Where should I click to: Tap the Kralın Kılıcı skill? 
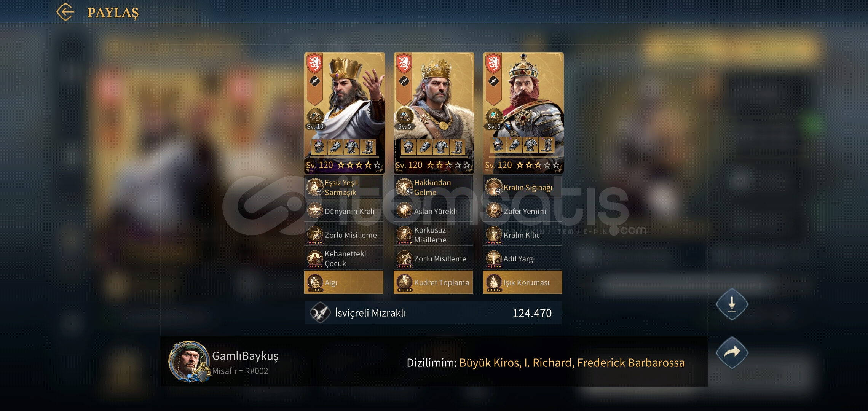point(523,235)
